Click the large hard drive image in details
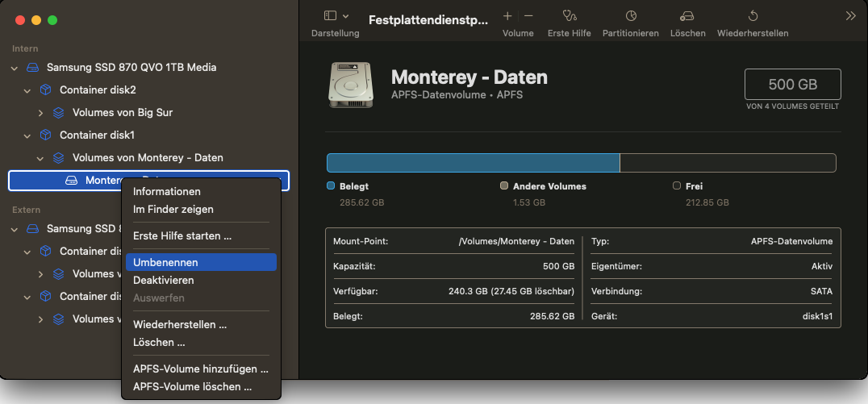 click(x=350, y=85)
